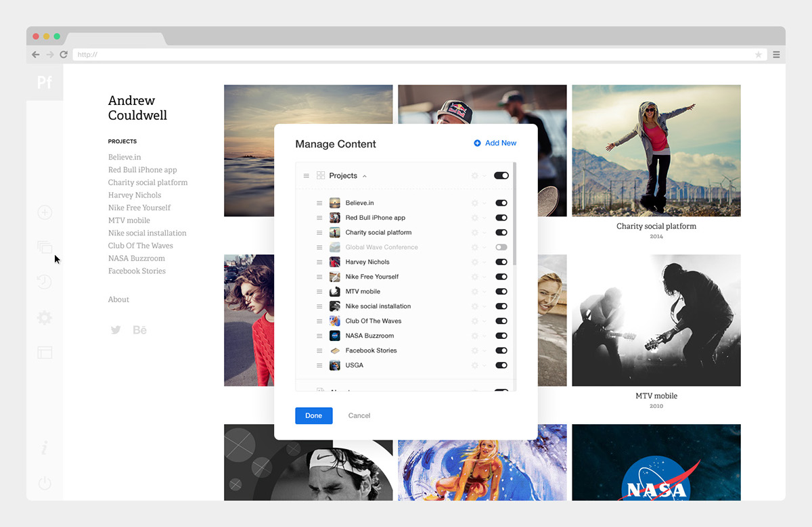Screen dimensions: 812x527
Task: Open the gear dropdown for Believe.in row
Action: click(478, 203)
